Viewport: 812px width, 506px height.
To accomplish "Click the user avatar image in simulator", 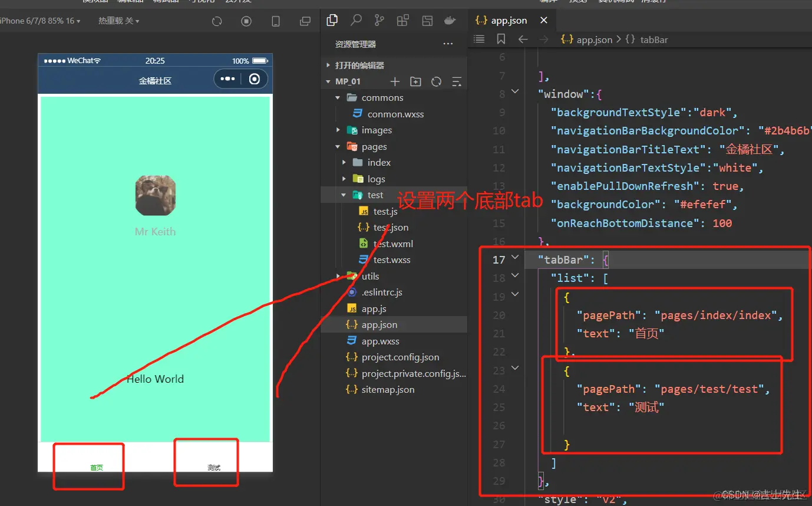I will tap(156, 195).
